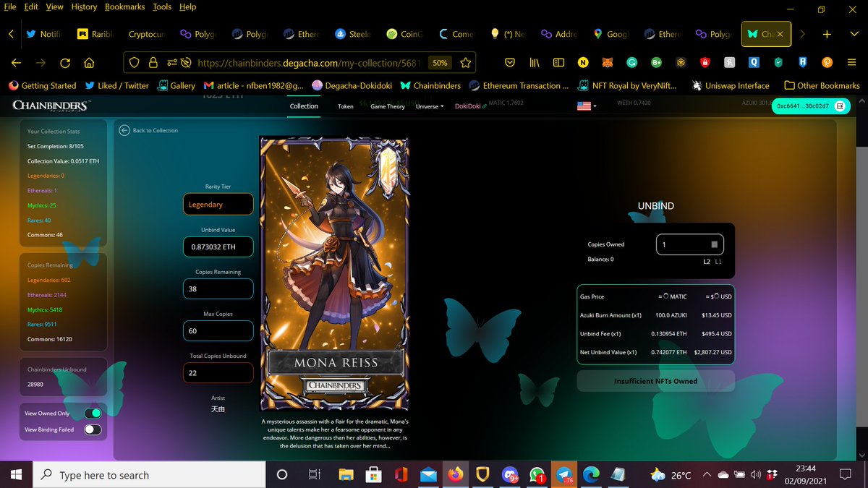Open Microsoft Store from taskbar
This screenshot has height=488, width=868.
coord(374,475)
